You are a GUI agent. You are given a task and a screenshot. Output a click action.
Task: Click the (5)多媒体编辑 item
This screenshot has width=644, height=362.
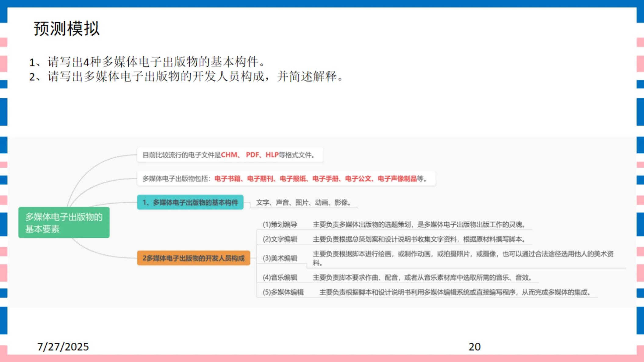pyautogui.click(x=283, y=292)
